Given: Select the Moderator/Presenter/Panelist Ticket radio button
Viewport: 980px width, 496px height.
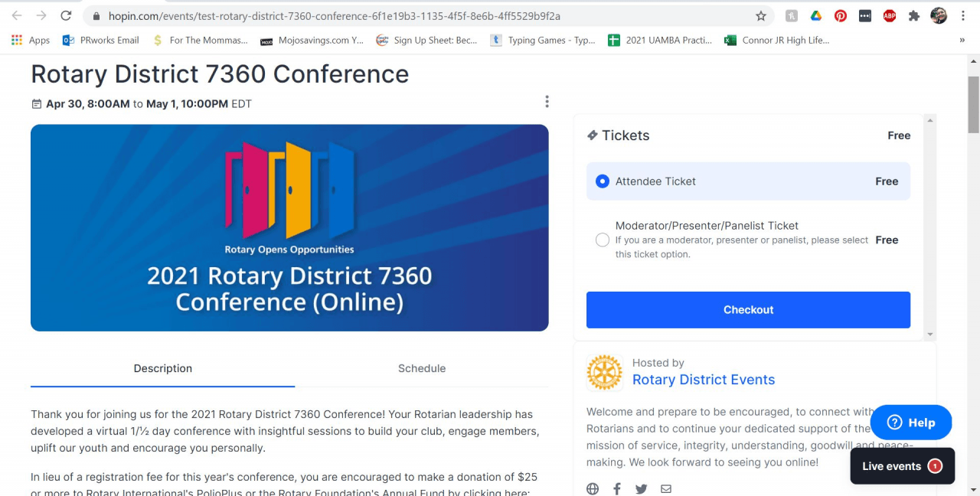Looking at the screenshot, I should pyautogui.click(x=603, y=240).
